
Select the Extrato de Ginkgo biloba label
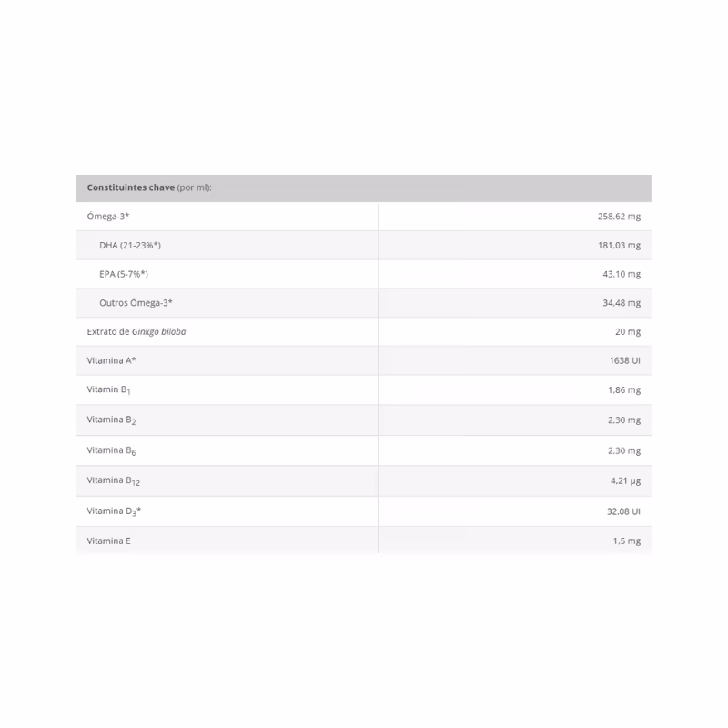point(136,331)
